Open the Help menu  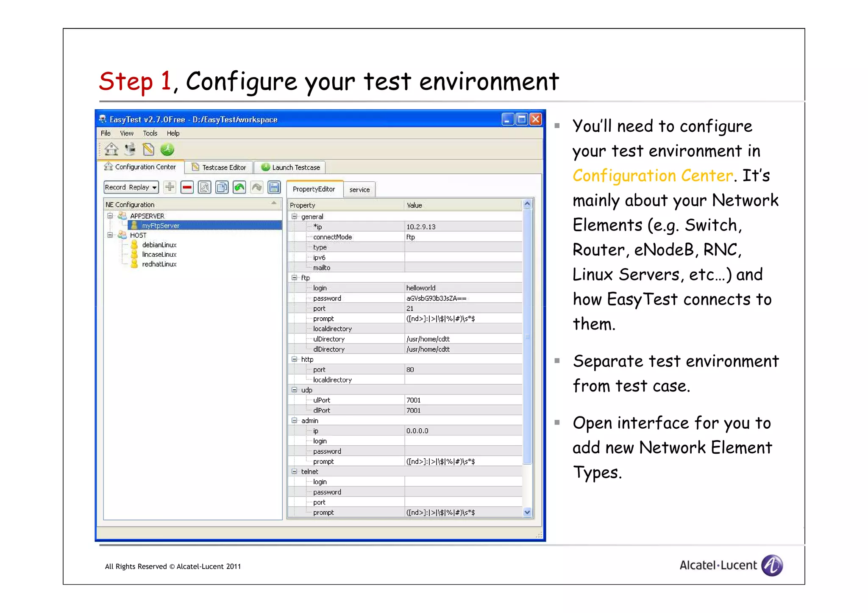tap(173, 133)
